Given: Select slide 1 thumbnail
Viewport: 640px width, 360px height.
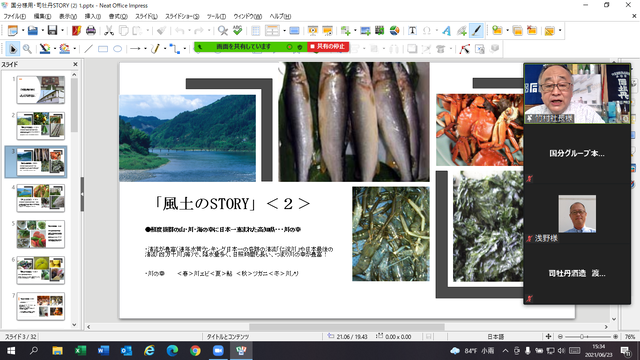Looking at the screenshot, I should (x=40, y=90).
